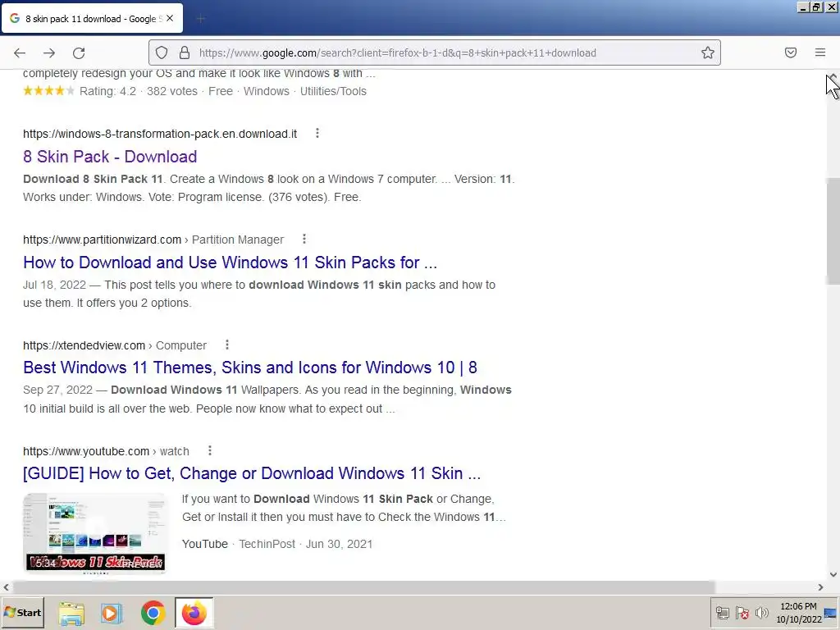Click 'TechinPost' channel name text
This screenshot has height=630, width=840.
[267, 544]
